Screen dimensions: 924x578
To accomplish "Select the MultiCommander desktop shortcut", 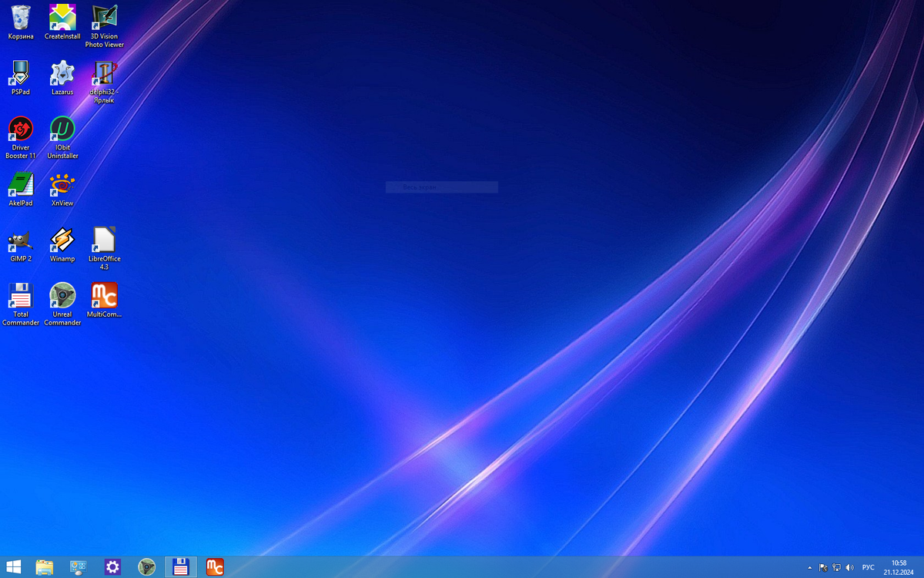I will pos(104,300).
